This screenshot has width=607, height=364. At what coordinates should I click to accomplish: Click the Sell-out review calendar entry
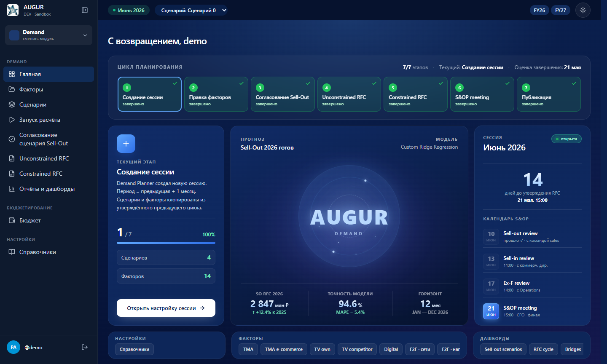coord(532,236)
